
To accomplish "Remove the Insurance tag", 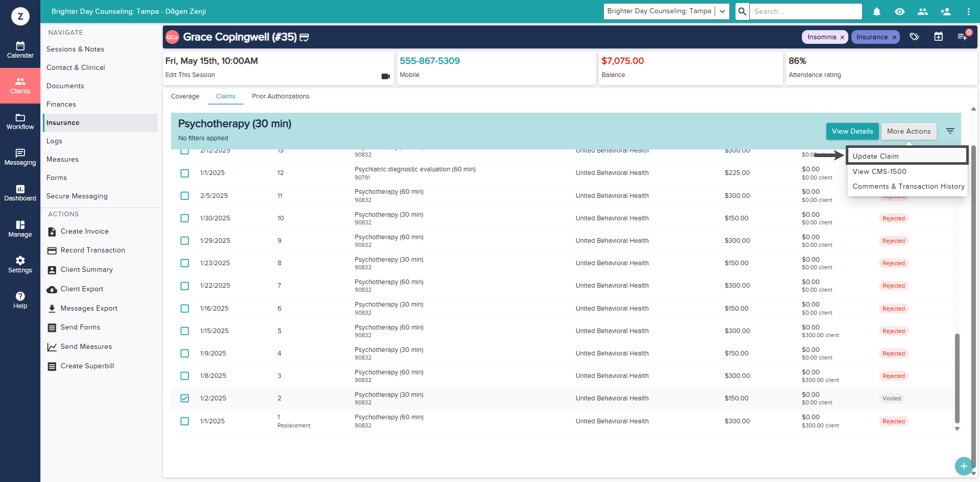I will (x=894, y=37).
